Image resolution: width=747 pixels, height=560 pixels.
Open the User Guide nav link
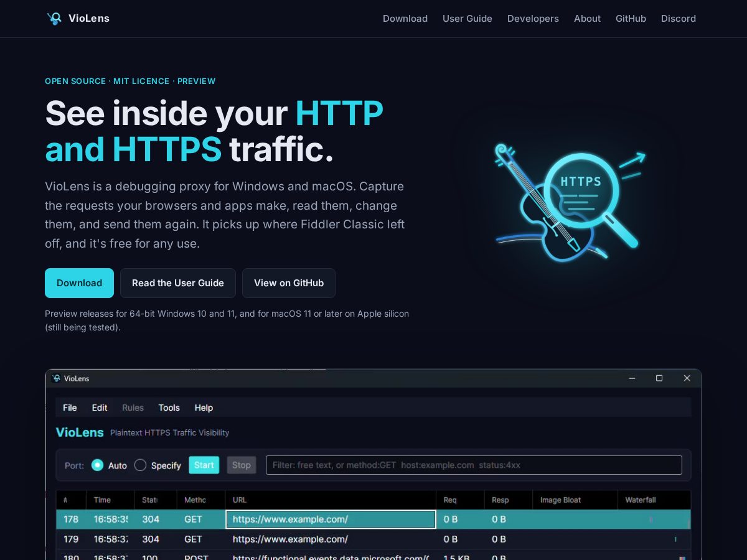(467, 19)
